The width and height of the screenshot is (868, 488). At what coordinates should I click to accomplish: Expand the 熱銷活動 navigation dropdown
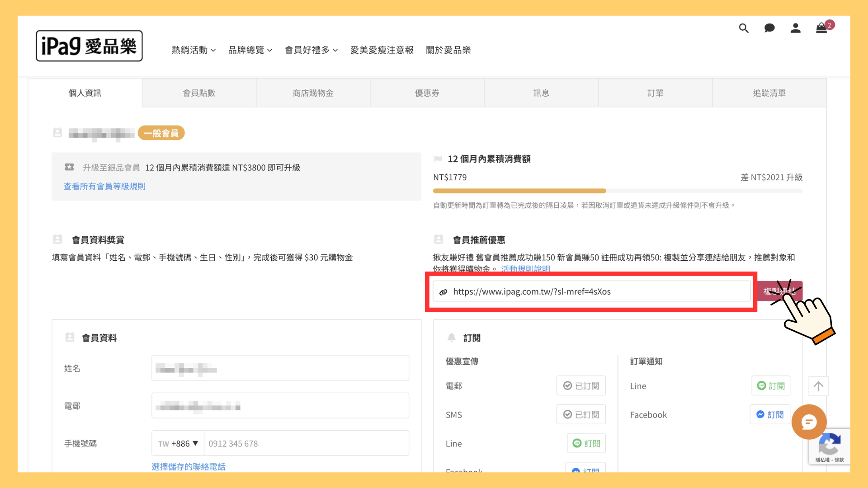pos(193,50)
